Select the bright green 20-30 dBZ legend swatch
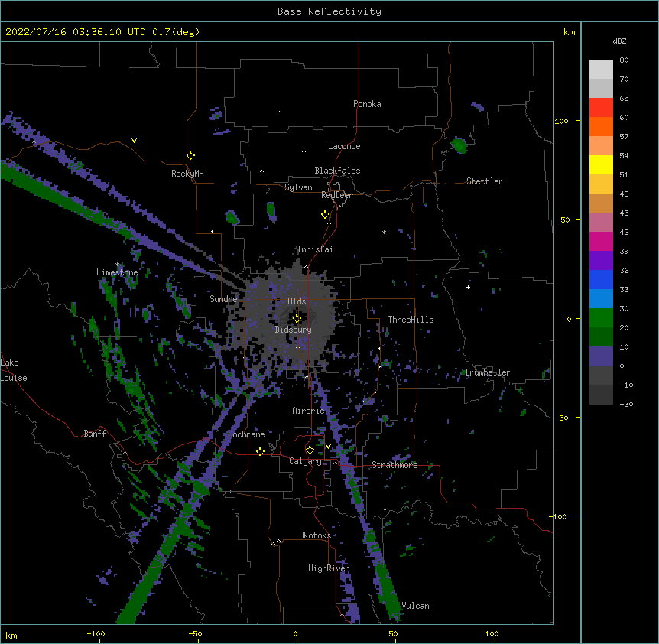This screenshot has width=659, height=644. pos(601,318)
